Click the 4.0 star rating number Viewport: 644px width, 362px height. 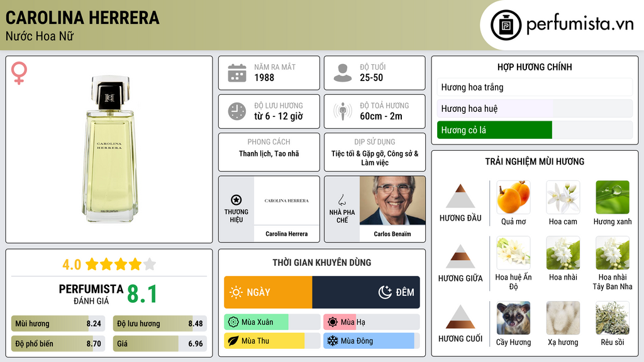click(x=72, y=265)
